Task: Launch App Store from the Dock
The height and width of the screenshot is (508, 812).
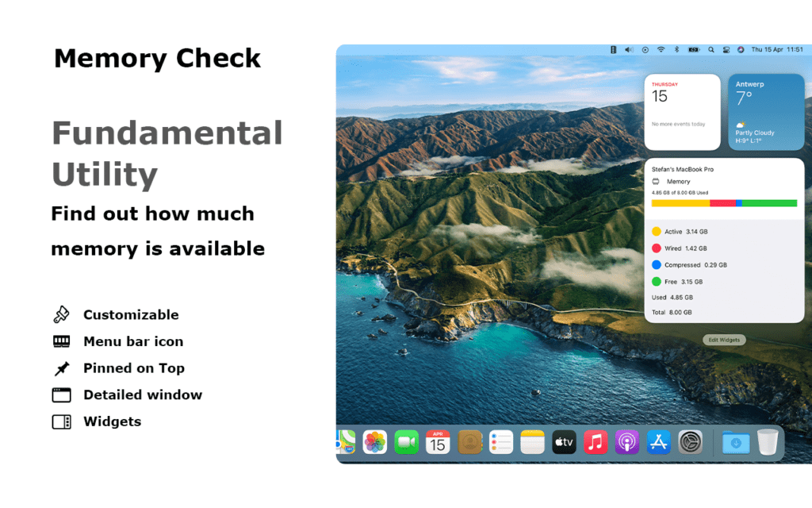Action: point(659,442)
